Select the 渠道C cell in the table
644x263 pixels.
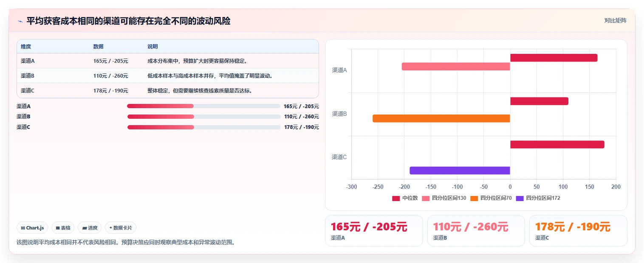(x=28, y=91)
